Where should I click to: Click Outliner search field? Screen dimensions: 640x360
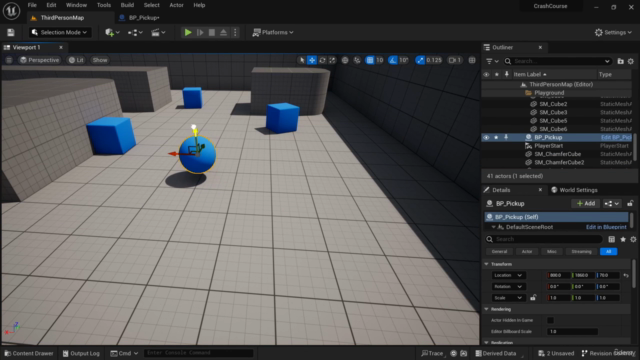tap(558, 61)
